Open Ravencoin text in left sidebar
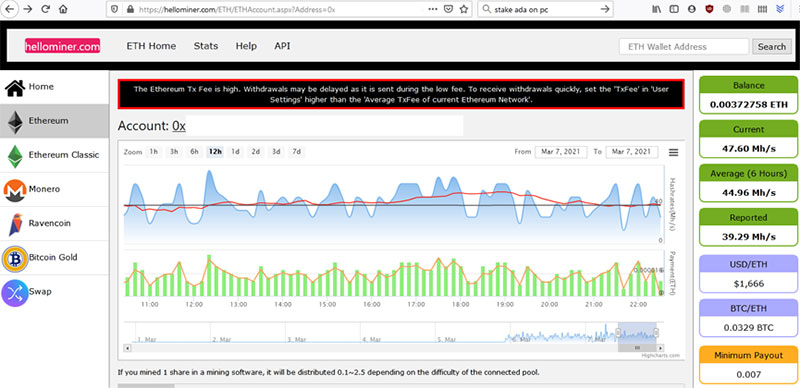Image resolution: width=800 pixels, height=388 pixels. [x=49, y=223]
